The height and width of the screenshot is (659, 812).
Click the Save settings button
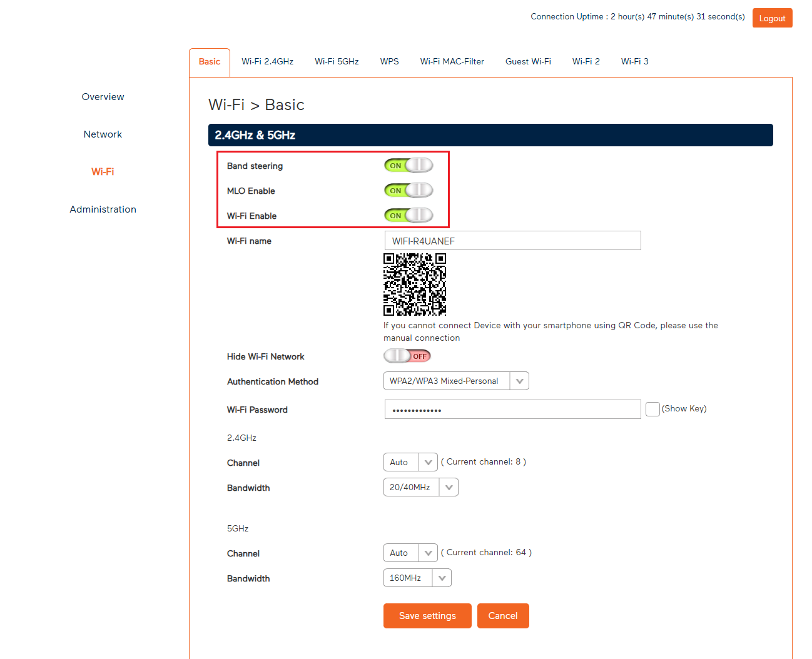tap(427, 616)
